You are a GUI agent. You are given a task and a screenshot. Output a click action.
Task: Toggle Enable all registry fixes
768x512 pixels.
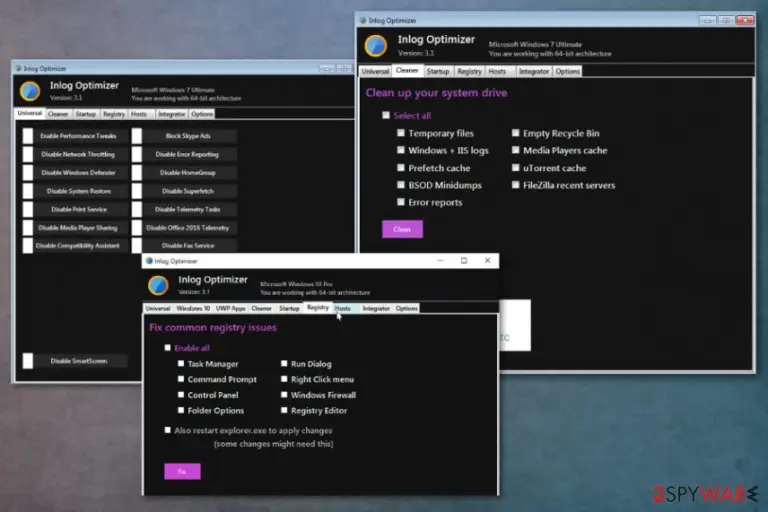point(168,347)
